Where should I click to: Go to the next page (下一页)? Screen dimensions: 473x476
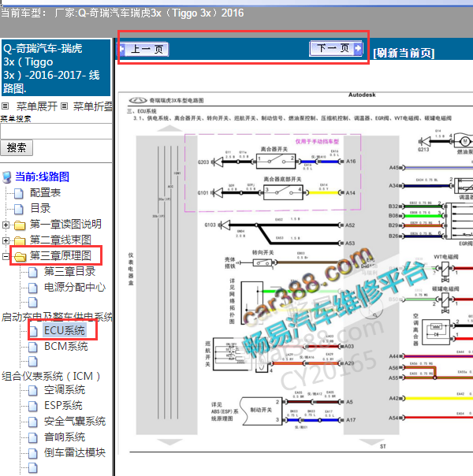pos(336,48)
